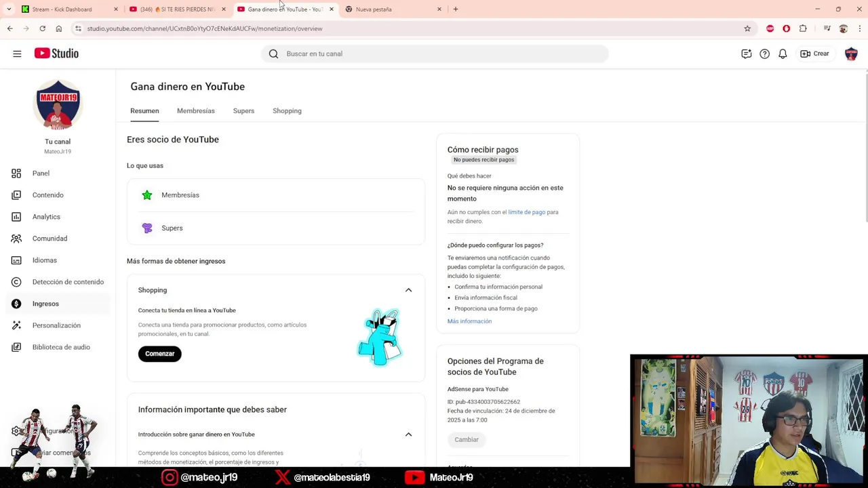The width and height of the screenshot is (868, 488).
Task: Select Ingresos in the sidebar
Action: click(x=58, y=304)
